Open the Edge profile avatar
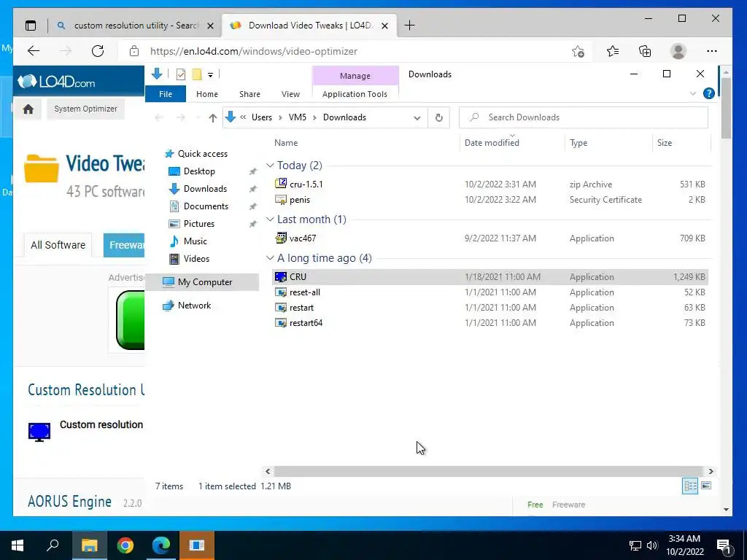The height and width of the screenshot is (560, 747). 678,51
